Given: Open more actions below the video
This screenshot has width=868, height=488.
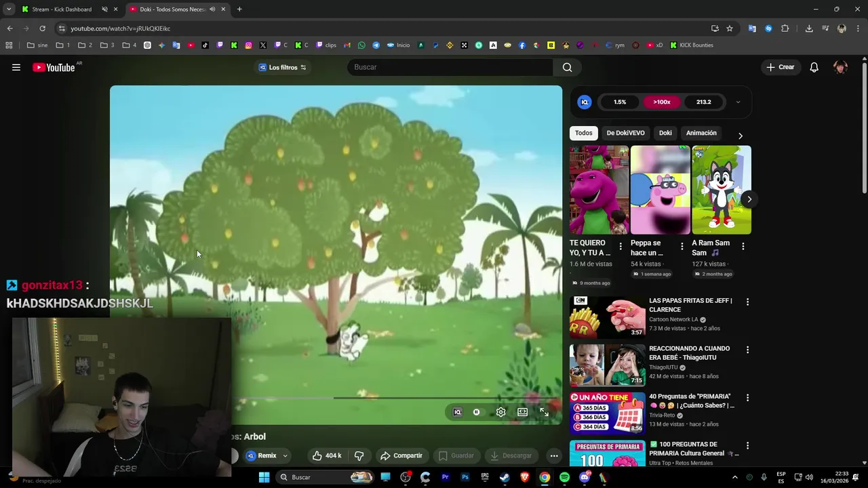Looking at the screenshot, I should [554, 455].
